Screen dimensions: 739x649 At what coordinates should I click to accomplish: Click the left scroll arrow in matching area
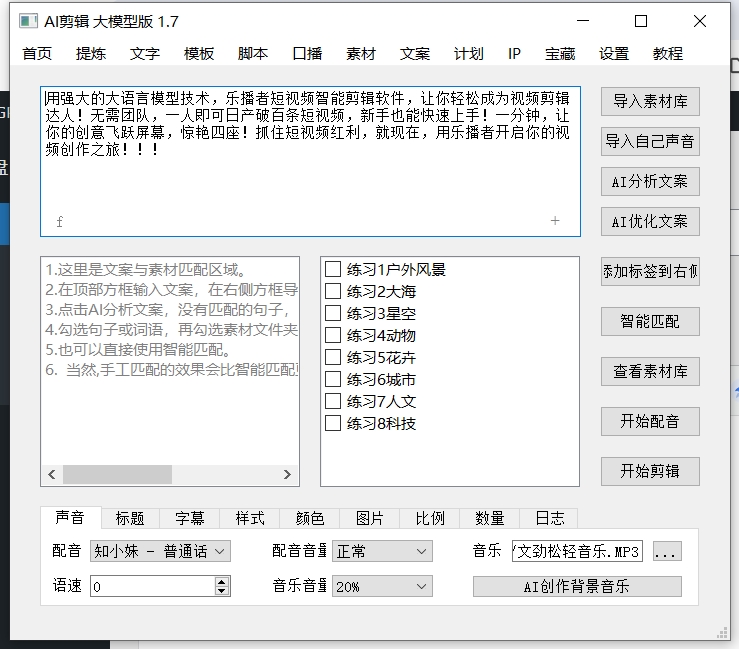tap(53, 475)
